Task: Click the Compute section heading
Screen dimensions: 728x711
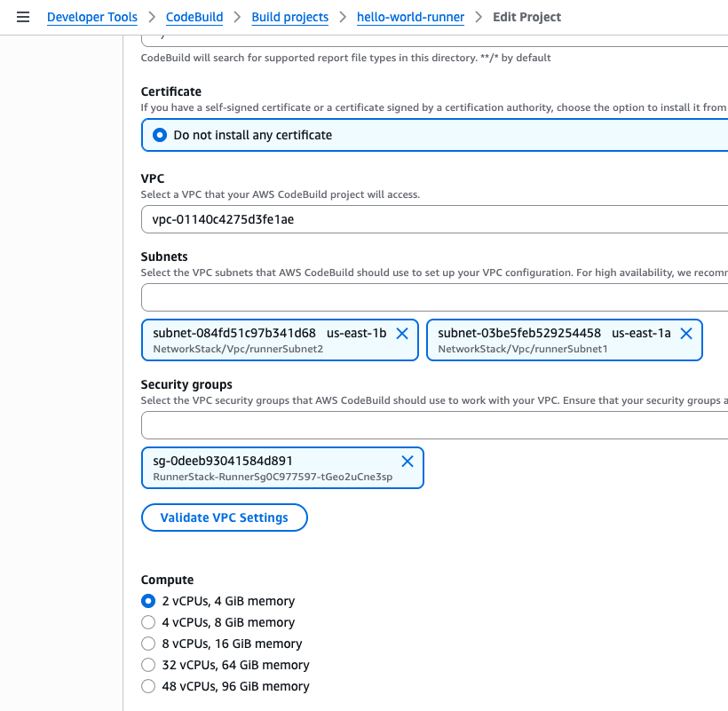Action: tap(167, 581)
